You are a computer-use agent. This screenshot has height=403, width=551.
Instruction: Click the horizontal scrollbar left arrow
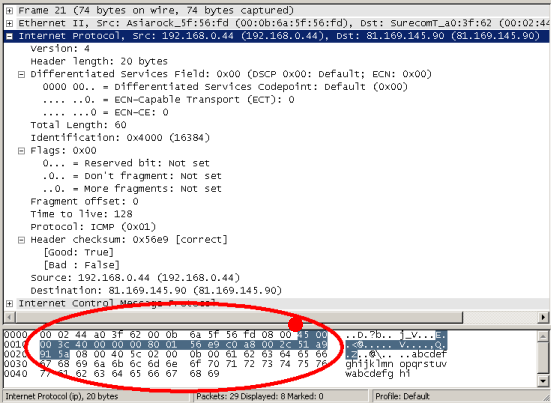coord(9,317)
